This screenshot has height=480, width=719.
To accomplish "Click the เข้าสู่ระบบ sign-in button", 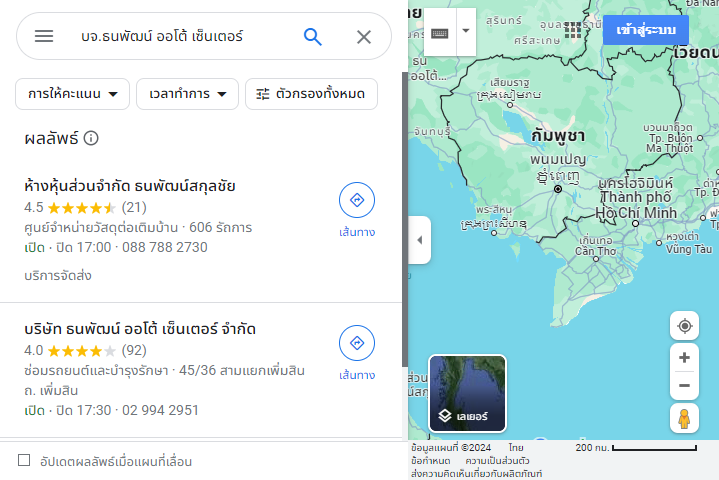I will [x=646, y=30].
